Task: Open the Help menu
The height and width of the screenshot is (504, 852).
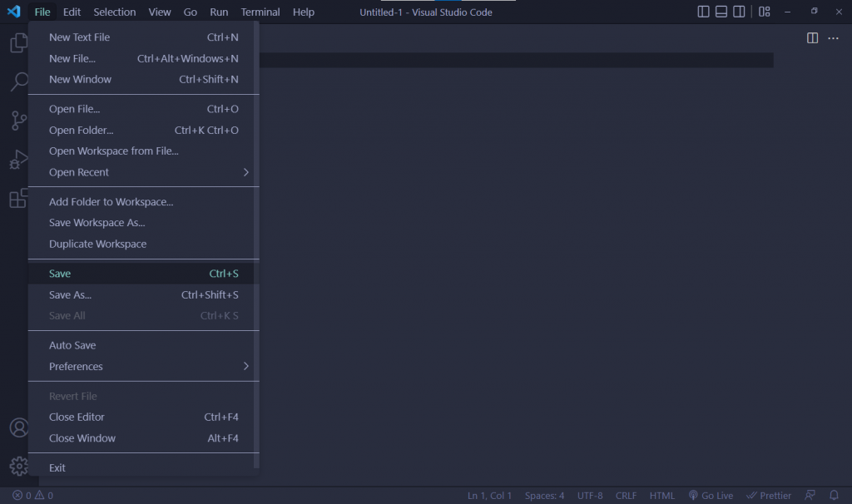Action: [x=303, y=12]
